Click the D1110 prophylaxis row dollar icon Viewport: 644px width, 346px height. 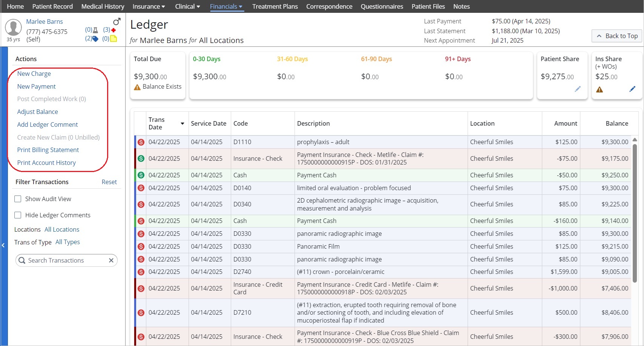(x=141, y=142)
